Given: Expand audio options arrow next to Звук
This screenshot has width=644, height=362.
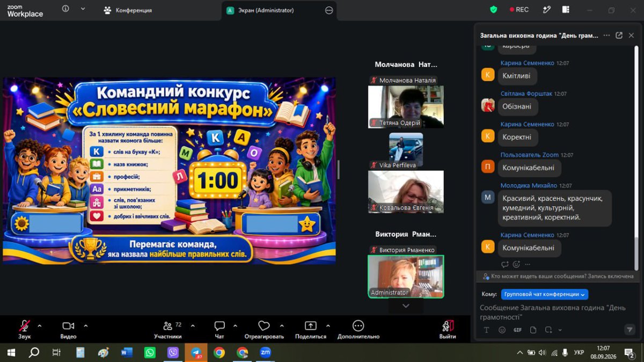Looking at the screenshot, I should [39, 325].
